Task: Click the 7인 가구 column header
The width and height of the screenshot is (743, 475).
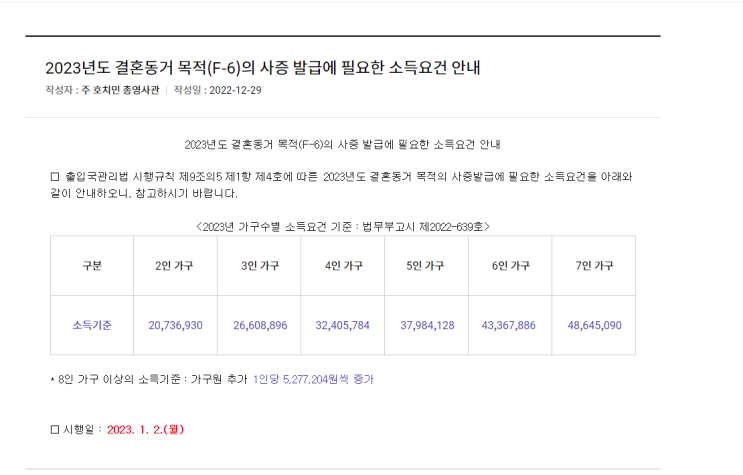Action: coord(594,265)
